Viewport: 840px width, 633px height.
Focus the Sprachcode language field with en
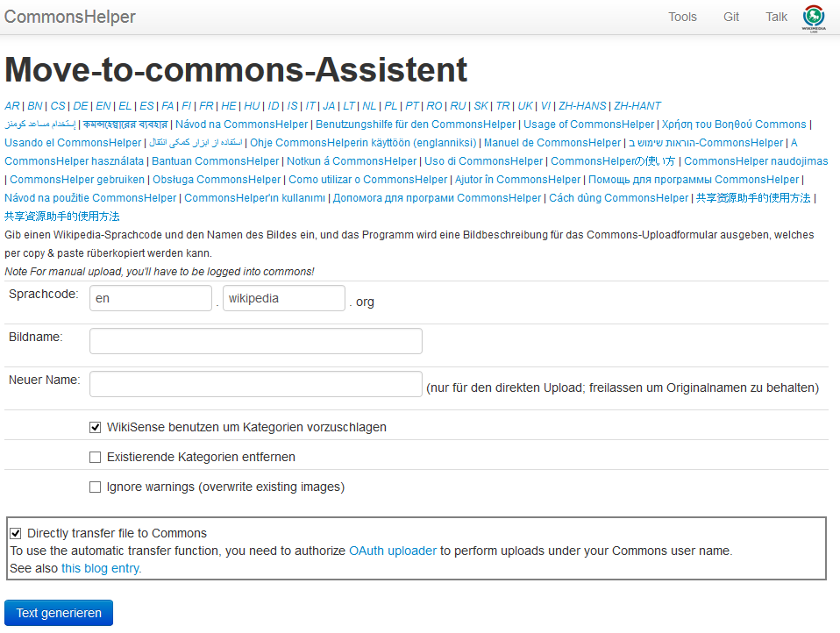[x=151, y=298]
